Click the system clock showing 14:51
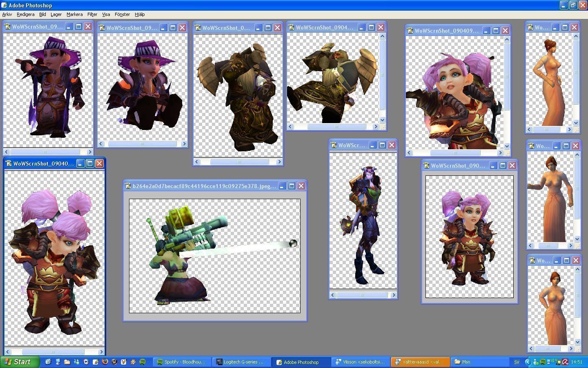588x368 pixels. 577,362
